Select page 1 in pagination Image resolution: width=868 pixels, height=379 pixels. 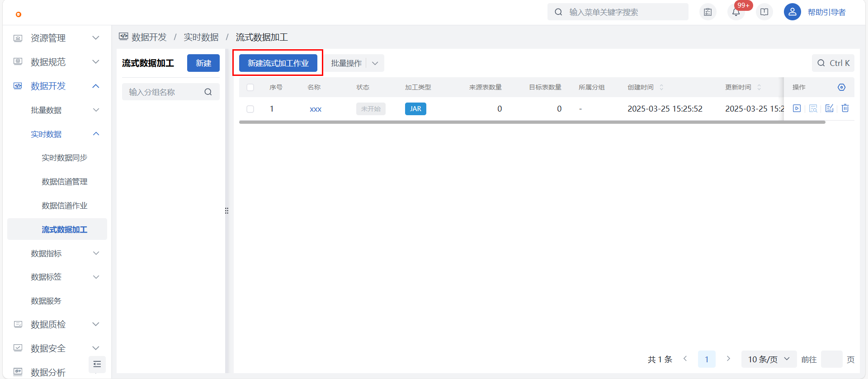pyautogui.click(x=707, y=359)
